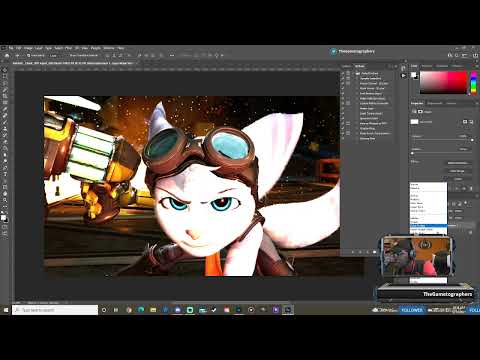Toggle checkbox for Sepia Toning action

coord(343,113)
